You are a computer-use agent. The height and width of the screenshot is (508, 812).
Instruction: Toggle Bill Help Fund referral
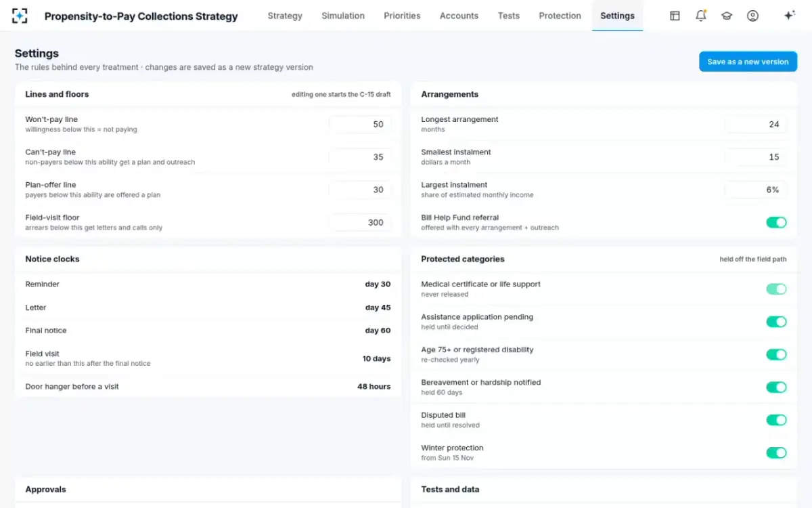pyautogui.click(x=776, y=222)
